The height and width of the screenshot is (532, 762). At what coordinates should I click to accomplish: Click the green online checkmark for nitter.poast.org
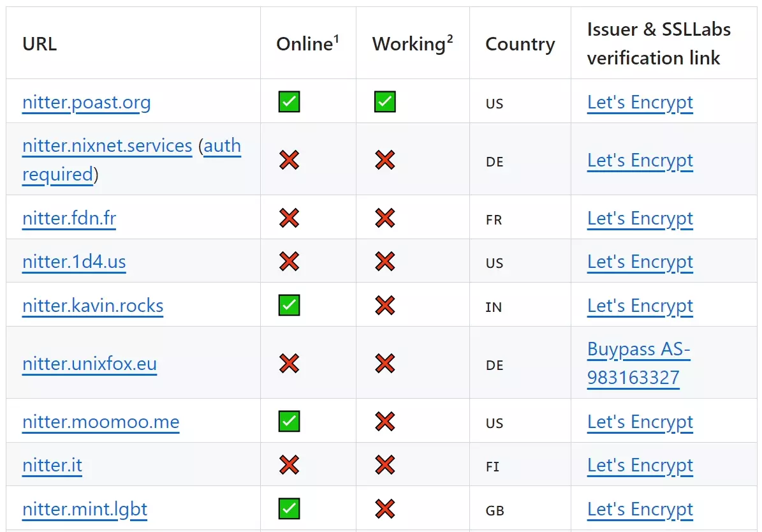(288, 101)
